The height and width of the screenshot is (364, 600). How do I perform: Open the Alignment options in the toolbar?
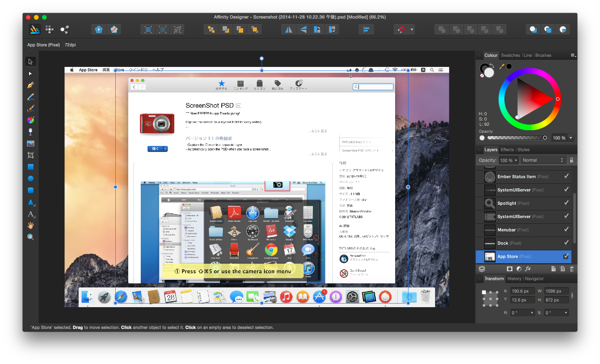coord(366,29)
